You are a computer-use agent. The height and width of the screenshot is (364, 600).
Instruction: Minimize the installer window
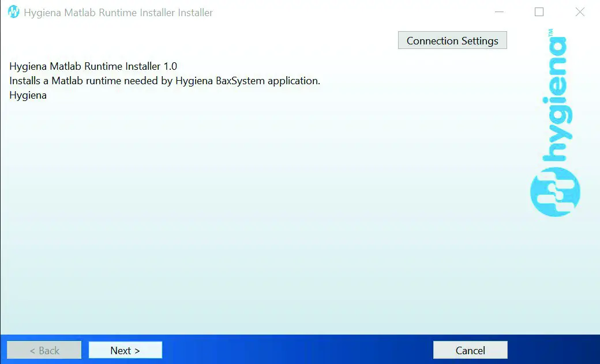pyautogui.click(x=499, y=12)
